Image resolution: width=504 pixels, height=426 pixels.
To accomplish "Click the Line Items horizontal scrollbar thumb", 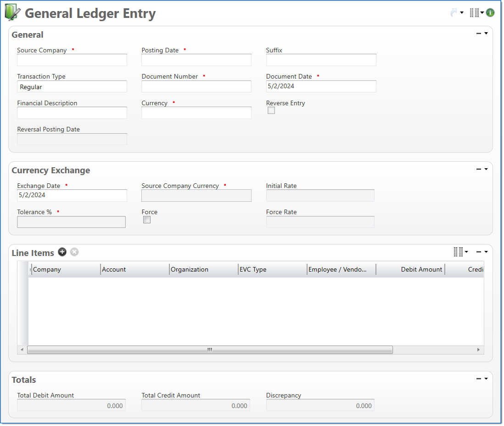I will [210, 350].
